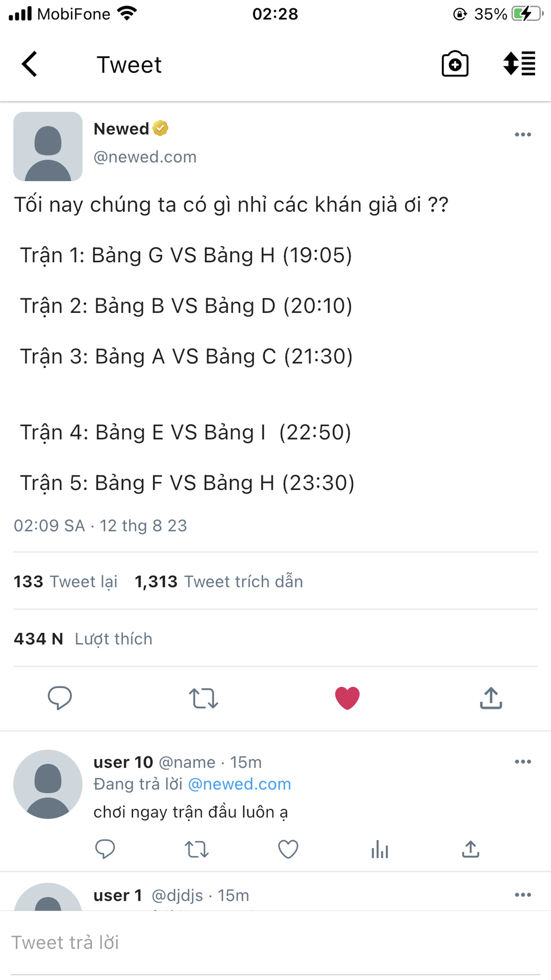
Task: Like user 10's reply
Action: click(288, 849)
